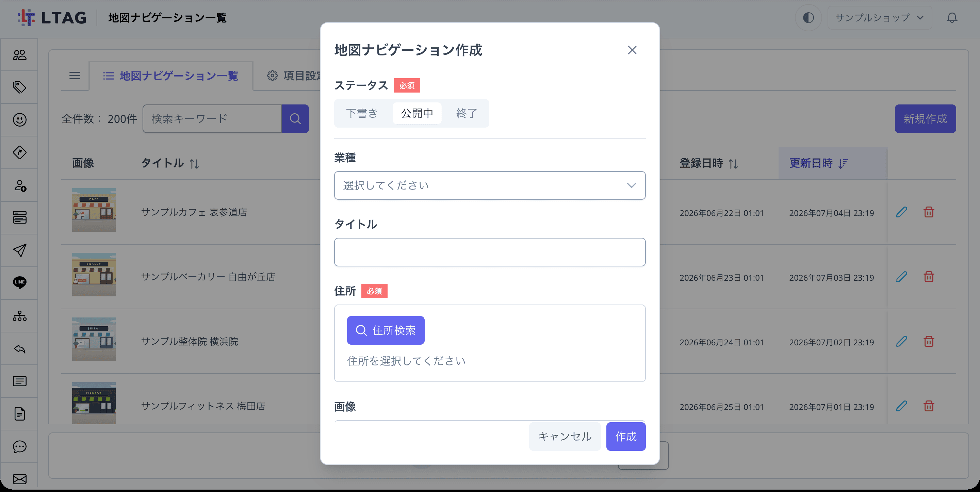Open the organization tree sidebar icon
Viewport: 980px width, 492px height.
[x=19, y=316]
